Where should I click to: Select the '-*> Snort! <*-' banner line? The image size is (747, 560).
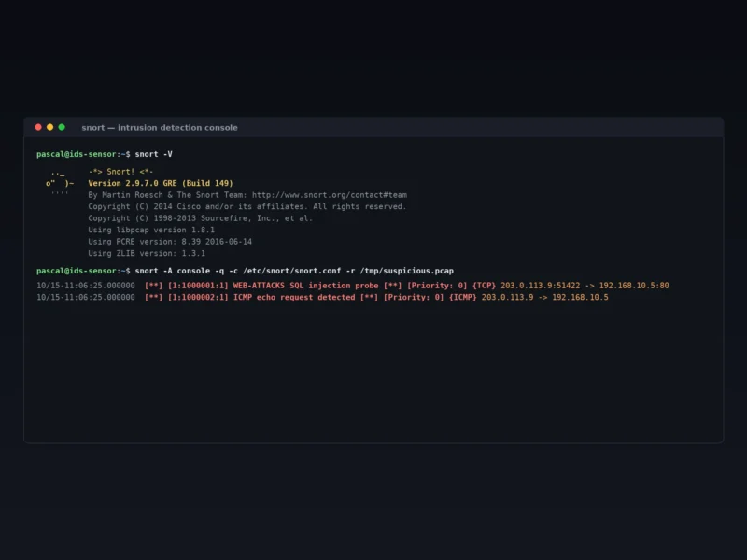120,172
